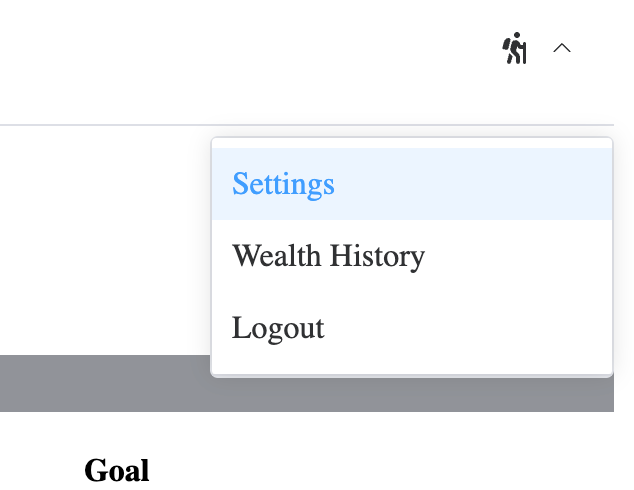Open the Wealth History page
The width and height of the screenshot is (634, 490).
tap(328, 256)
